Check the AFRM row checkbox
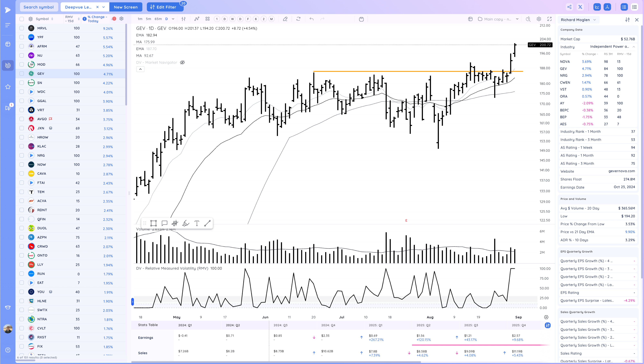 [22, 46]
